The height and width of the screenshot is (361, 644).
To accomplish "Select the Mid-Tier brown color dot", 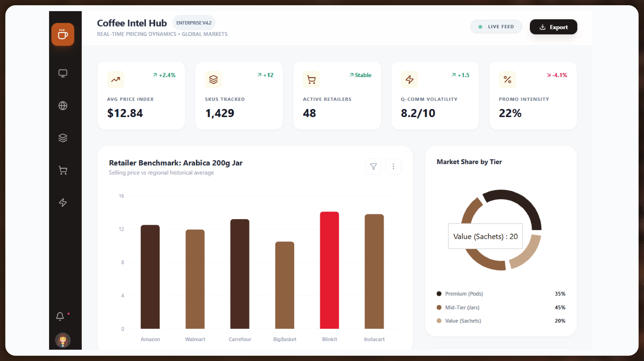I will 439,307.
